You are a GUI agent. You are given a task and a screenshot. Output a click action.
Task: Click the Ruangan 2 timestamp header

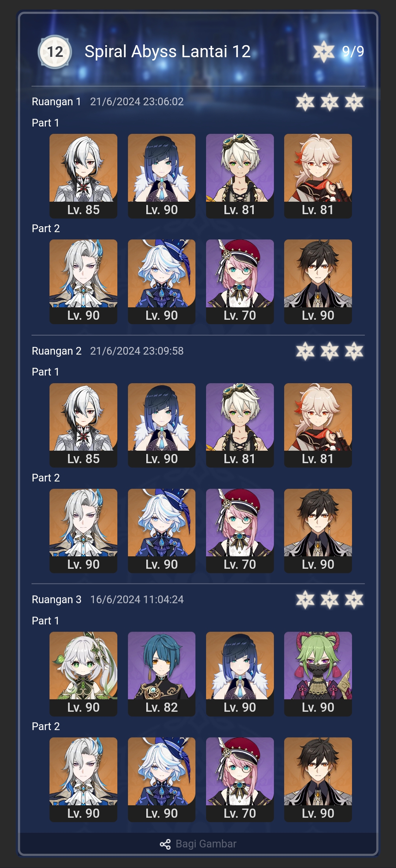click(137, 351)
